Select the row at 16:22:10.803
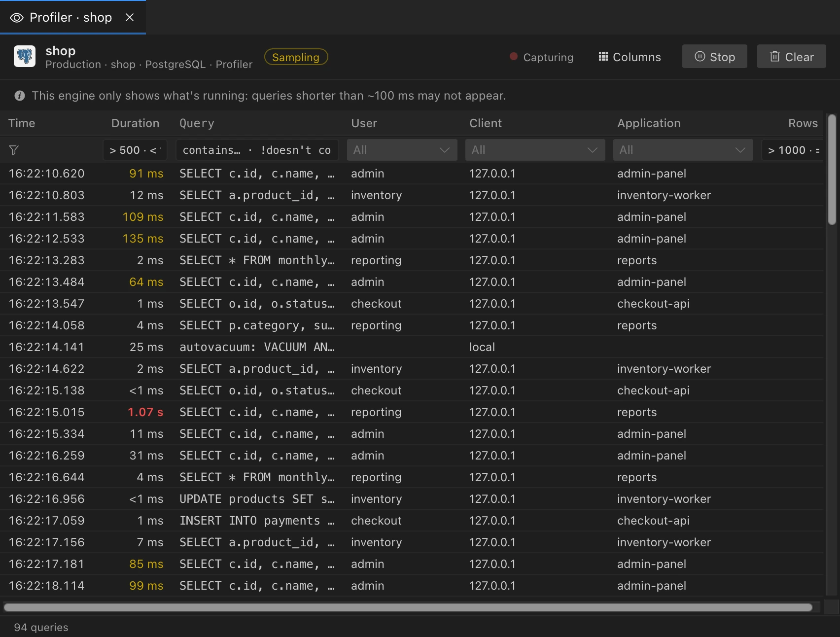Screen dimensions: 840x637 tap(412, 195)
